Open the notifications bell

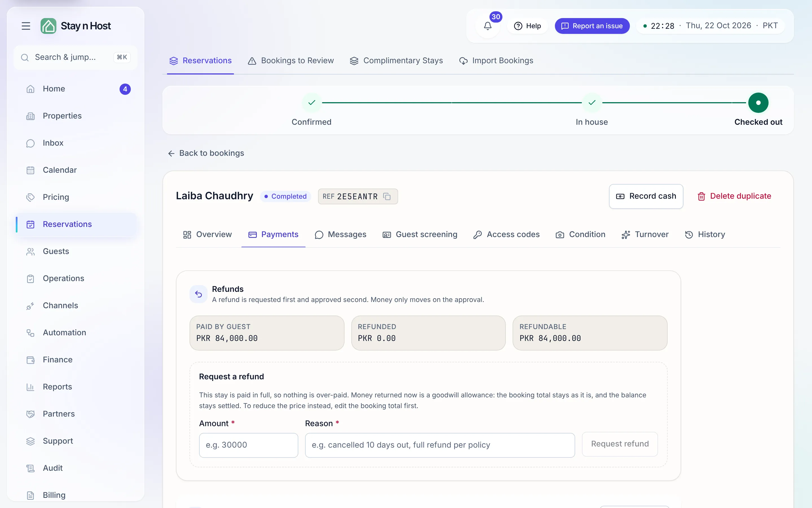pyautogui.click(x=487, y=26)
